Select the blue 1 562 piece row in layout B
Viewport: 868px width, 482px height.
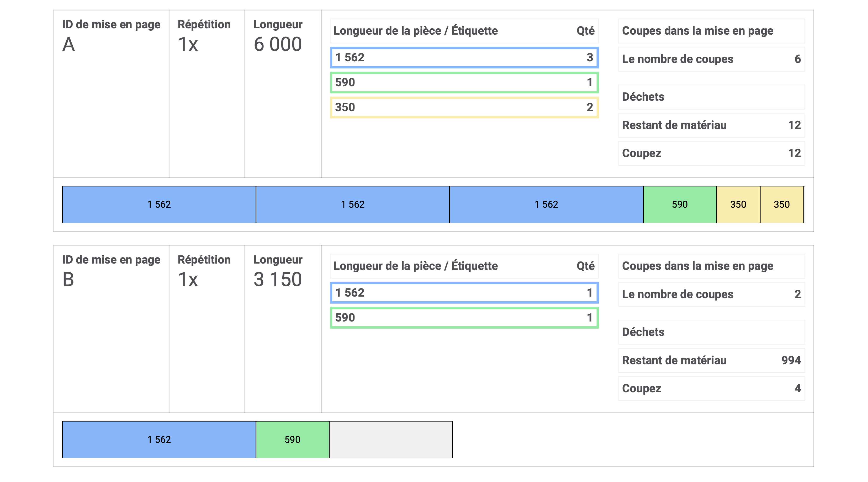(x=464, y=293)
